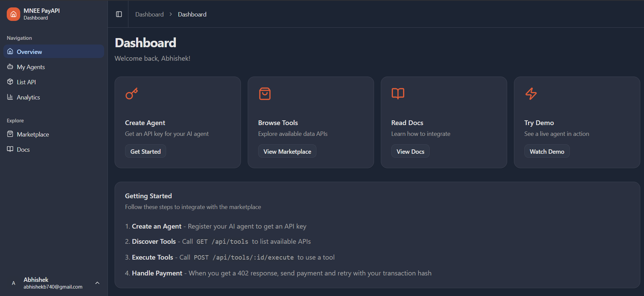Toggle the sidebar panel icon
644x296 pixels.
click(x=119, y=14)
